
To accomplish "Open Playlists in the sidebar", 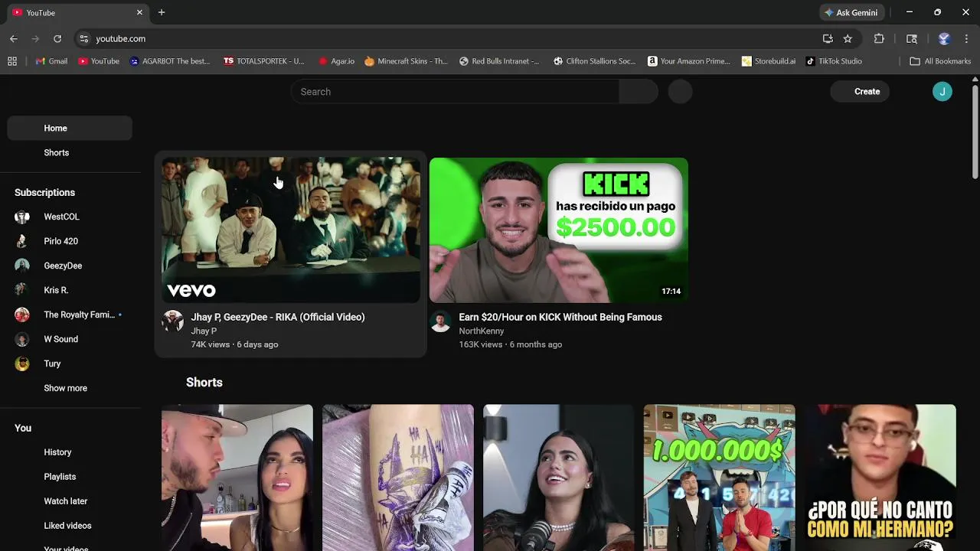I will pos(70,477).
